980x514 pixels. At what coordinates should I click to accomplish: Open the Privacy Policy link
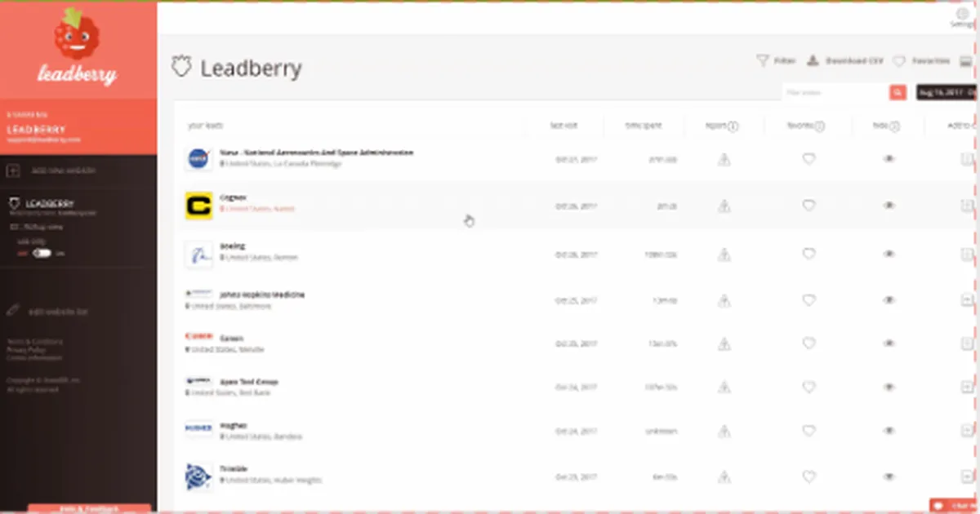(x=25, y=349)
